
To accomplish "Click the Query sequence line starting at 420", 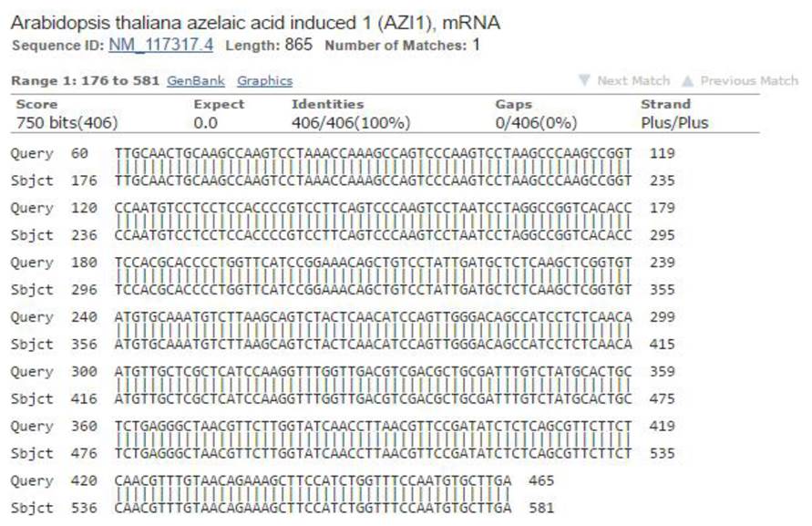I will point(313,480).
